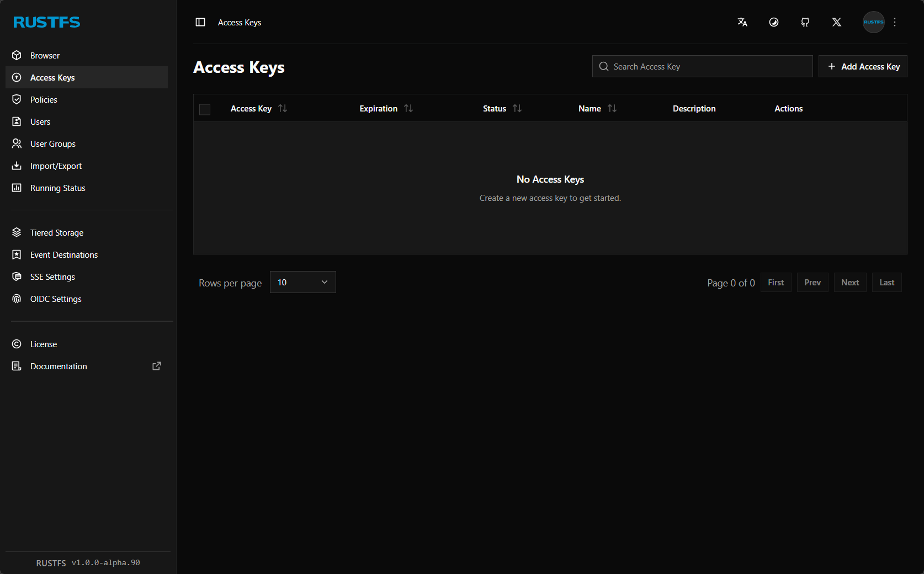View Running Status page
Screen dimensions: 924x574
(x=87, y=188)
